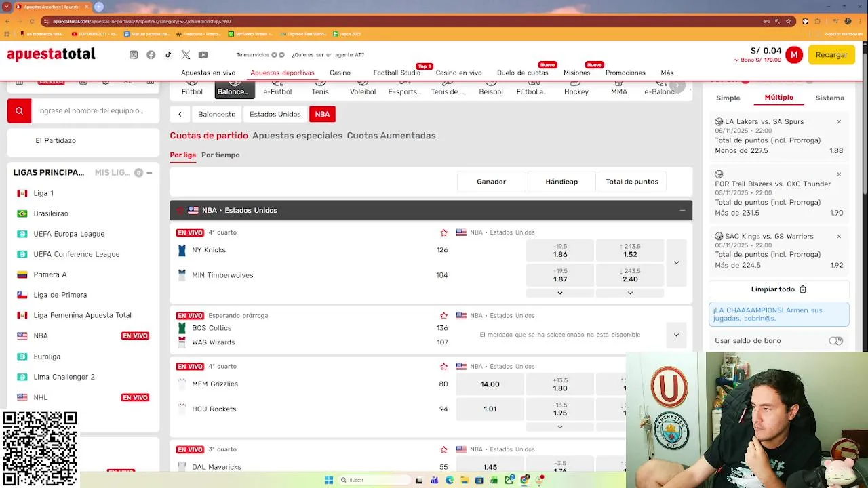
Task: Select the Ganador market button
Action: click(x=491, y=182)
